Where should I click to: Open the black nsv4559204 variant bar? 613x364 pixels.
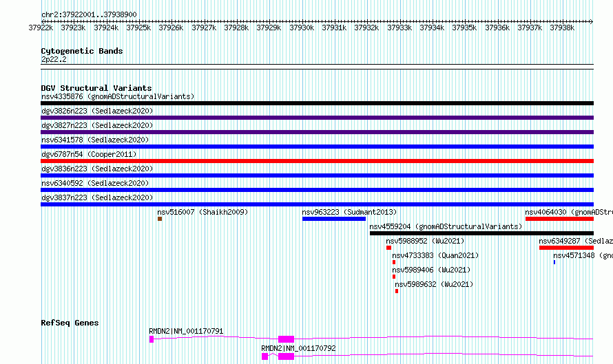coord(481,233)
